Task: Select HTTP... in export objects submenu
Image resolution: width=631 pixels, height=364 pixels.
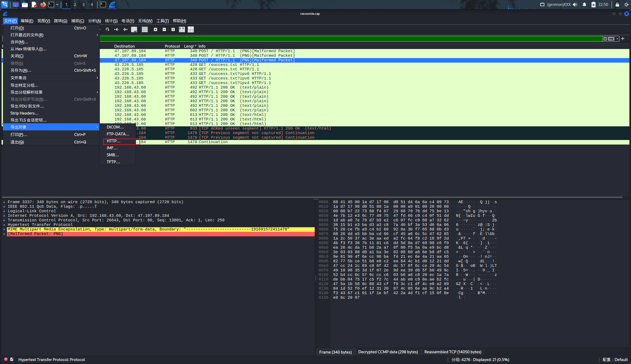Action: tap(114, 141)
